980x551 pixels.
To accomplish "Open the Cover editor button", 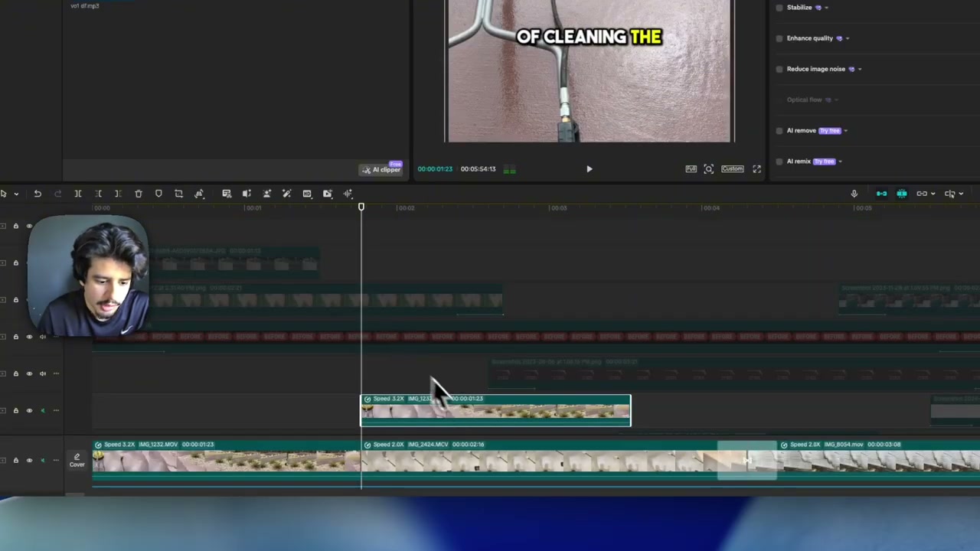I will [x=77, y=460].
